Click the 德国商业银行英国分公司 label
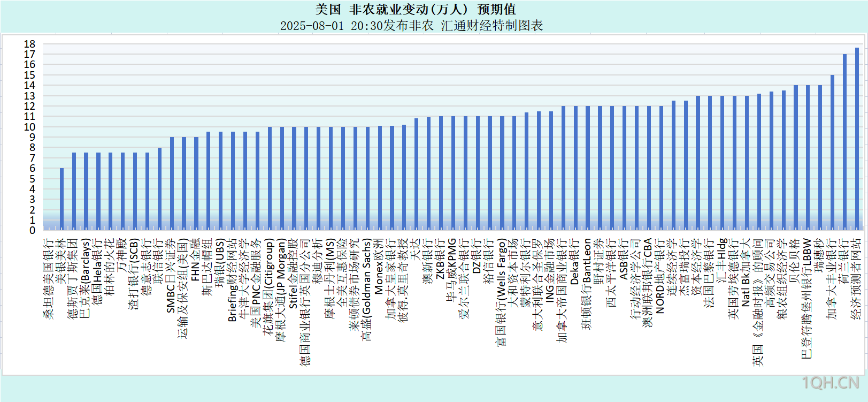 pyautogui.click(x=306, y=302)
